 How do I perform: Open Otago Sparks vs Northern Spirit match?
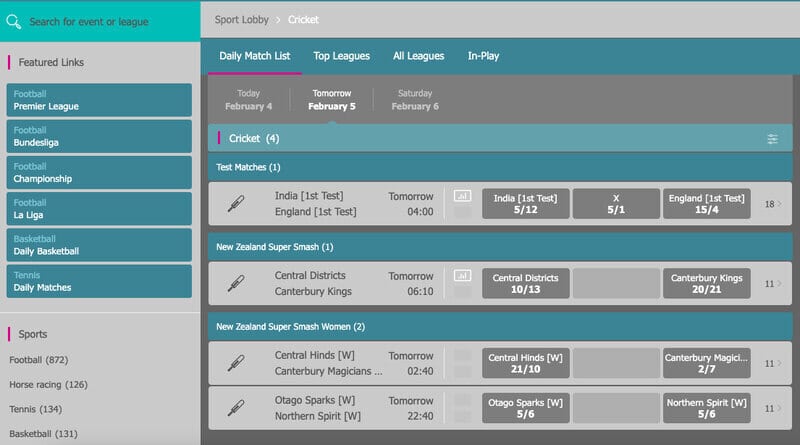click(317, 408)
